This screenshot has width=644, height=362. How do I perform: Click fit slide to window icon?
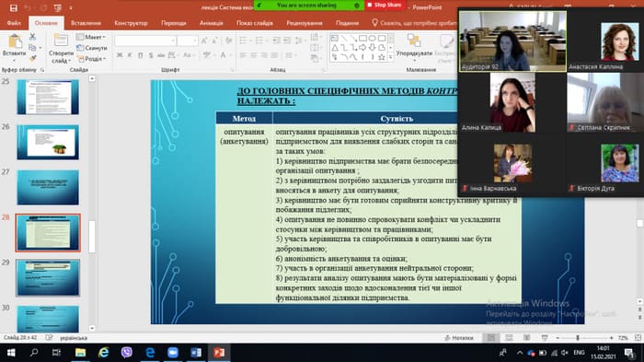(638, 338)
